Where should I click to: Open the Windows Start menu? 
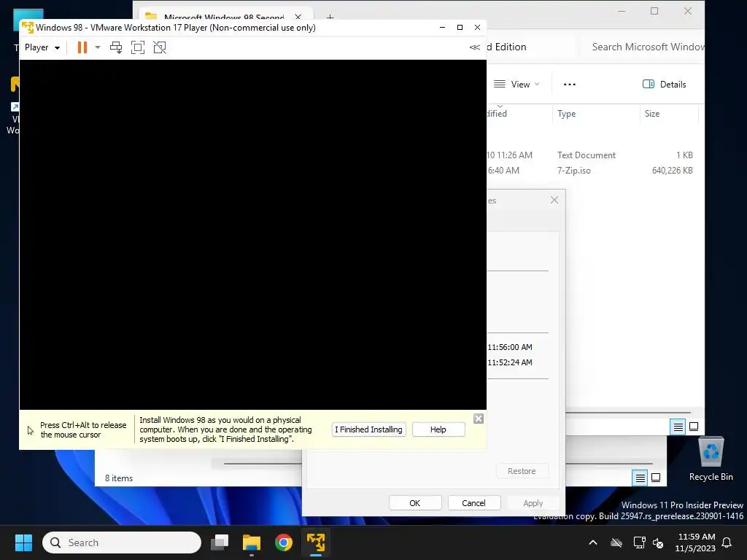pos(23,542)
